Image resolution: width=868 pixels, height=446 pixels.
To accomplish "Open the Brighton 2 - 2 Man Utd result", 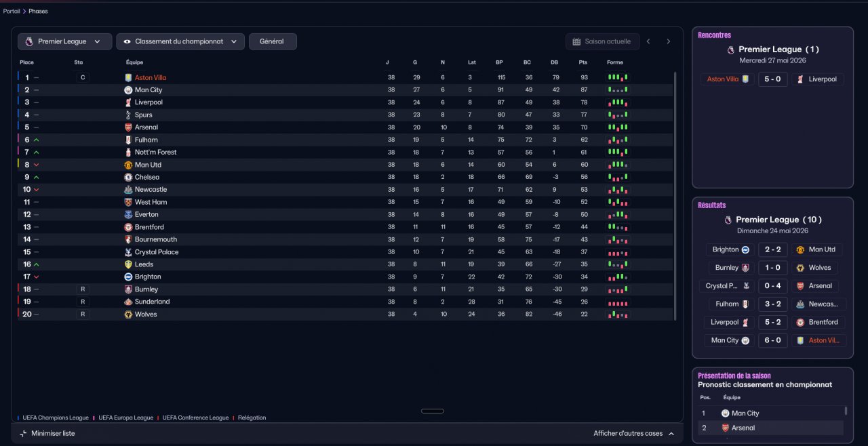I will (773, 249).
